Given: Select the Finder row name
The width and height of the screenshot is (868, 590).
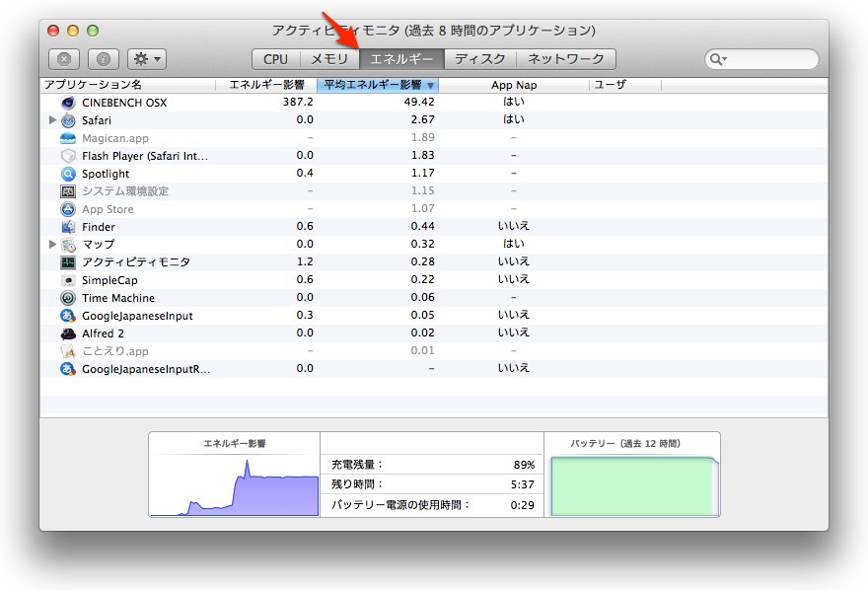Looking at the screenshot, I should (x=99, y=227).
